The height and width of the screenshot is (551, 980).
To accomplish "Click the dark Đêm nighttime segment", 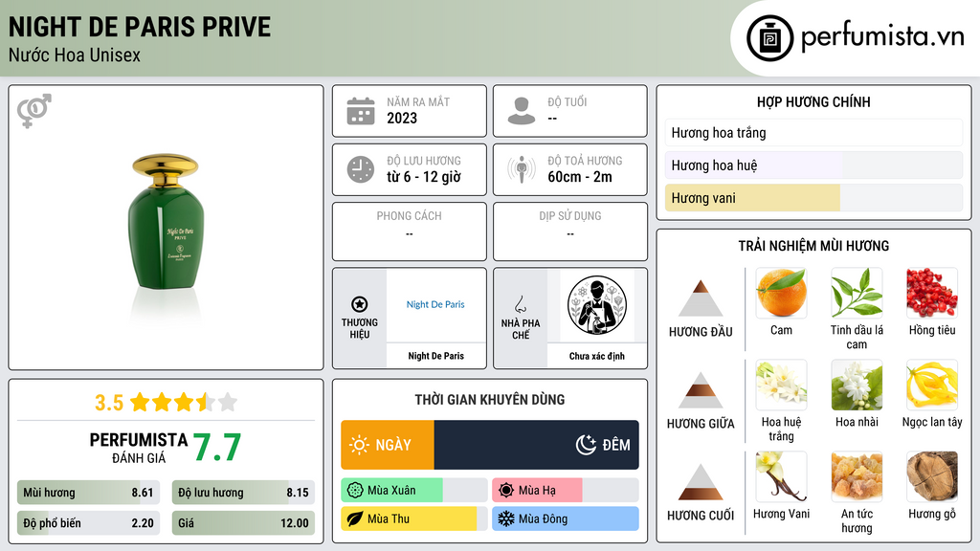I will pos(536,445).
